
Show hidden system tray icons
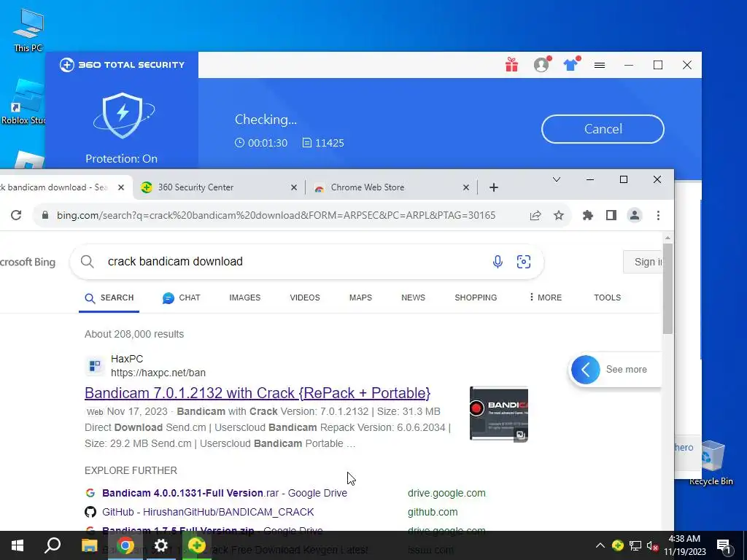click(x=600, y=545)
